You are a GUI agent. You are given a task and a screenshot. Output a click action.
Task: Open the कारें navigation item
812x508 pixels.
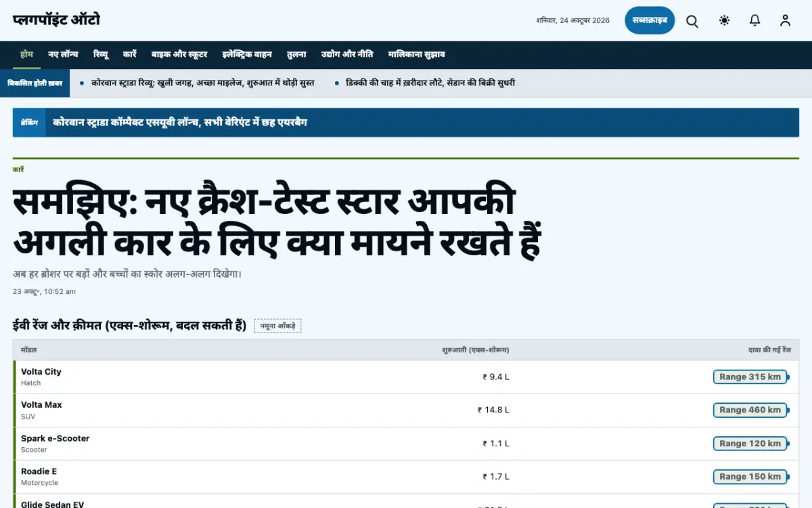[x=130, y=54]
